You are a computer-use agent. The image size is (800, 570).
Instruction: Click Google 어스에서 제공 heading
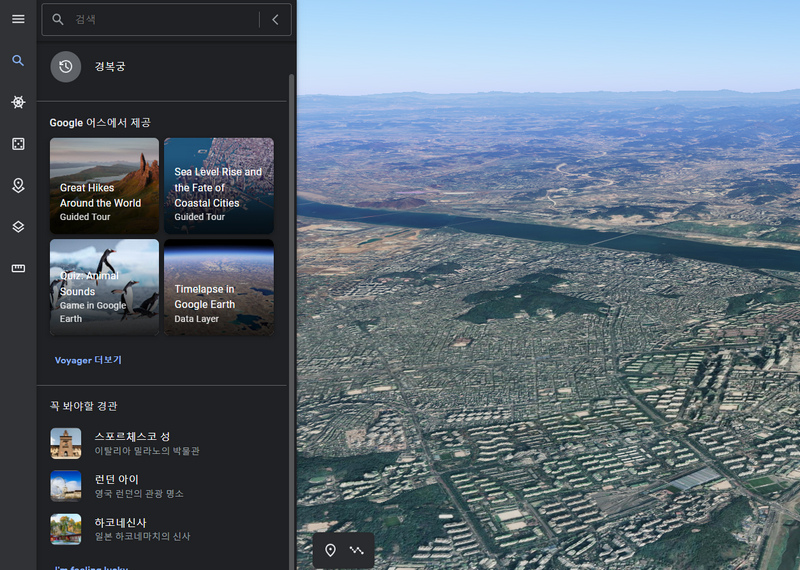[x=100, y=122]
